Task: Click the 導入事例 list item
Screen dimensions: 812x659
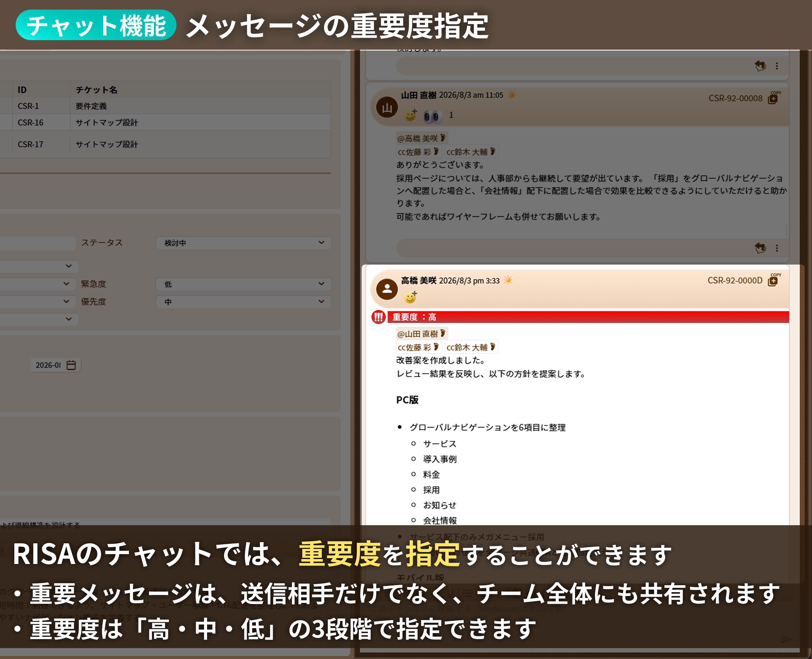Action: pyautogui.click(x=440, y=459)
